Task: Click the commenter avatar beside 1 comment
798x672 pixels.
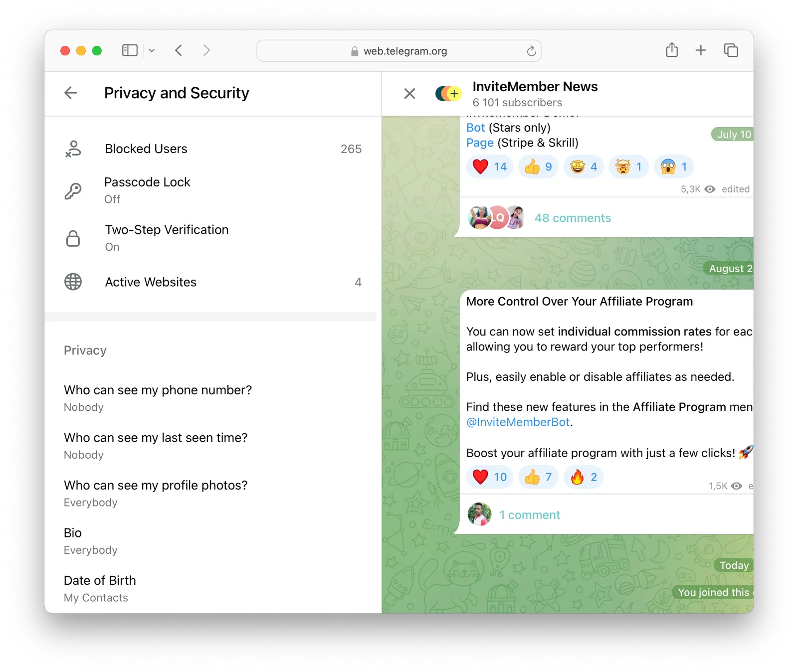Action: (479, 514)
